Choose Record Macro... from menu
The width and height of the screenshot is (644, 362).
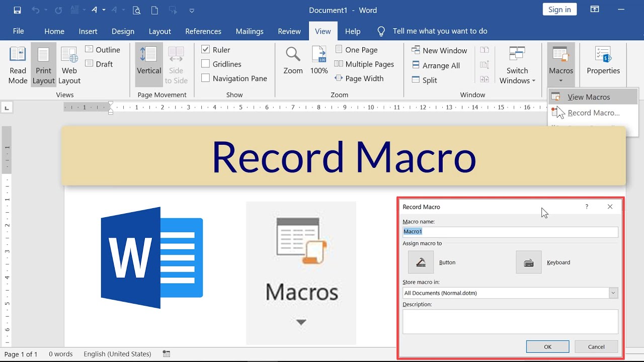(593, 113)
